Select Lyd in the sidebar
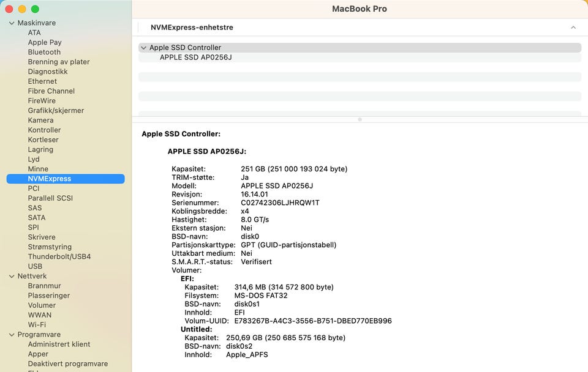Image resolution: width=588 pixels, height=372 pixels. point(34,159)
